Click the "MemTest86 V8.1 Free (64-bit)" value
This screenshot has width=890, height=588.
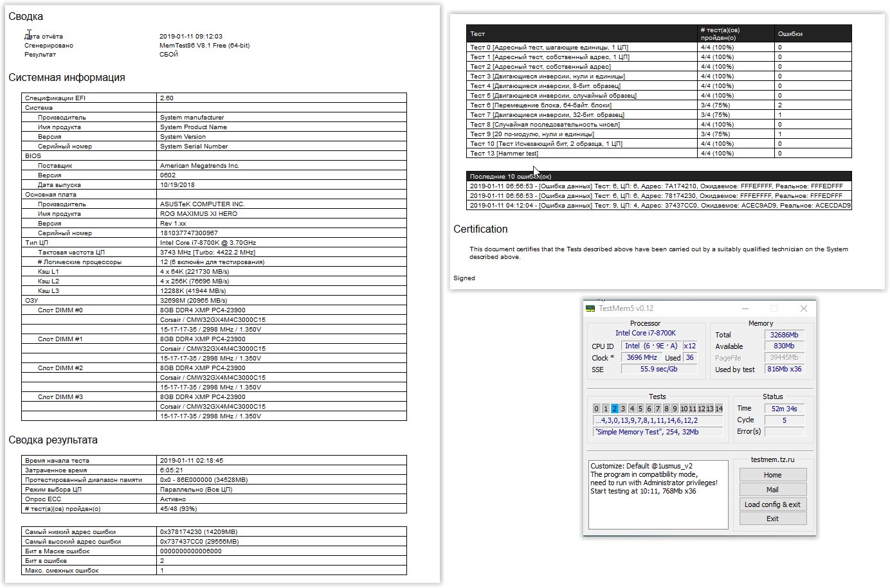204,46
